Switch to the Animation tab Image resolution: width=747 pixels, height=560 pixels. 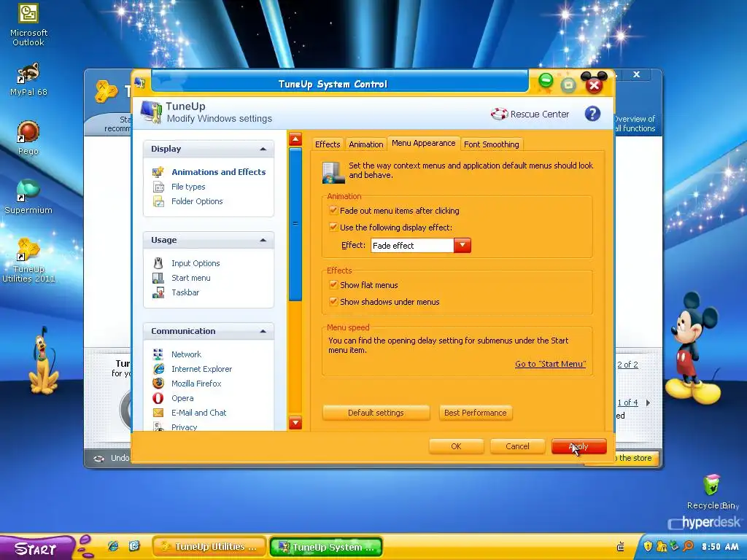point(366,144)
